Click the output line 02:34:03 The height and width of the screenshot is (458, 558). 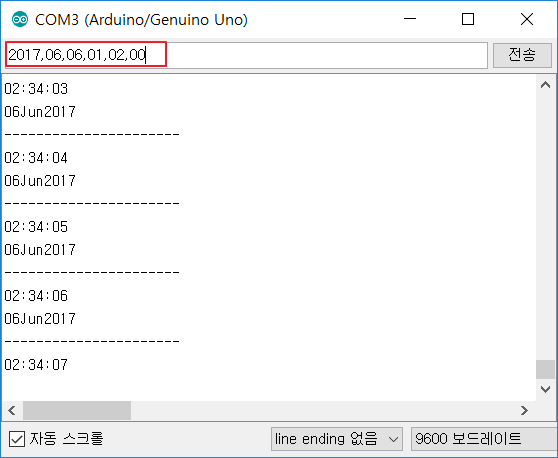(36, 89)
